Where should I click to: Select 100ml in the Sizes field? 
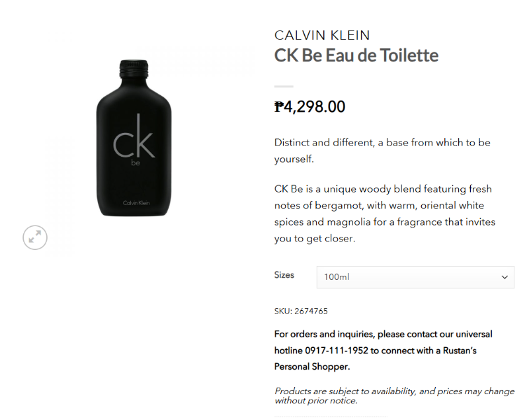[x=415, y=277]
